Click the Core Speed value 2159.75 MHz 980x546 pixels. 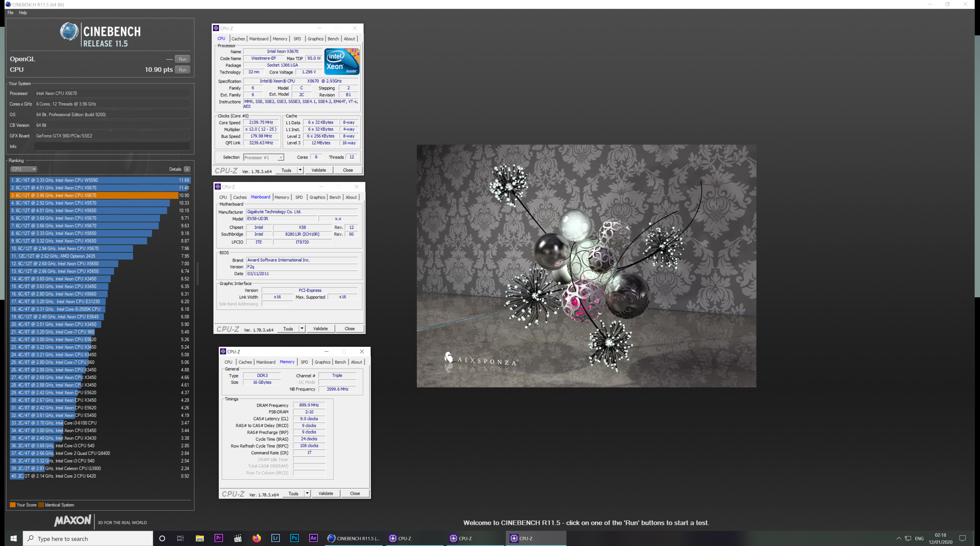tap(261, 123)
